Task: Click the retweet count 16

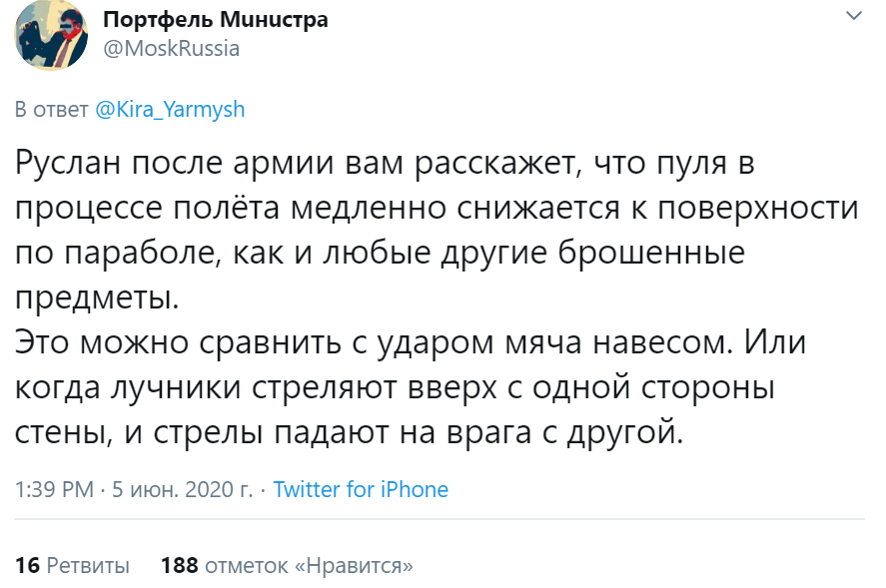Action: click(x=27, y=566)
